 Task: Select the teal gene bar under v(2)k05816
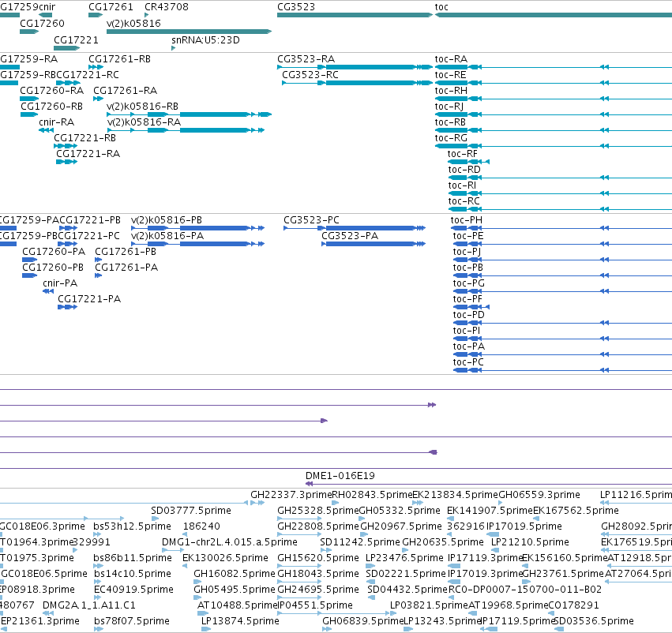[189, 32]
